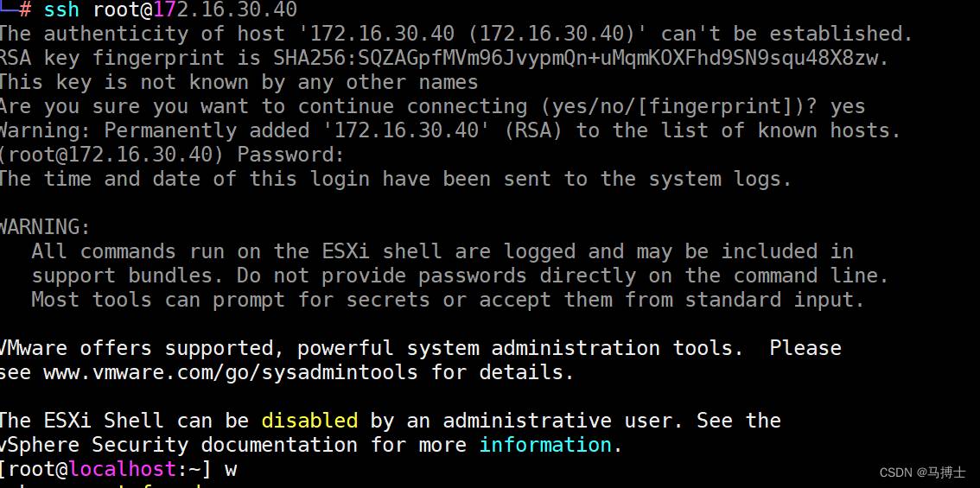Click the "ssh" command at top
The height and width of the screenshot is (488, 980).
point(62,10)
